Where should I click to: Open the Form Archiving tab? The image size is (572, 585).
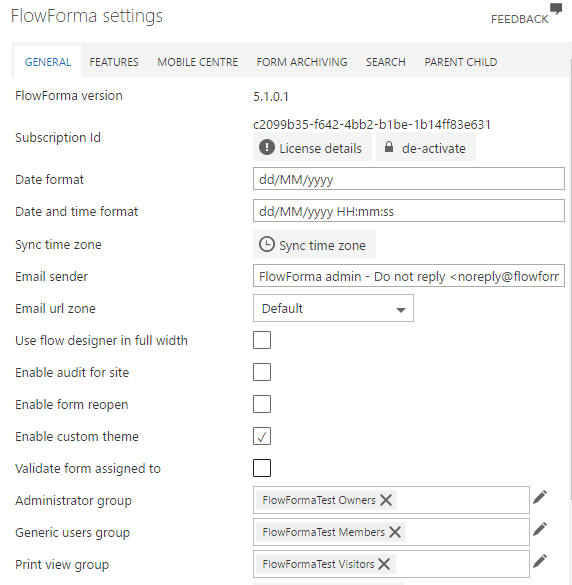[301, 62]
